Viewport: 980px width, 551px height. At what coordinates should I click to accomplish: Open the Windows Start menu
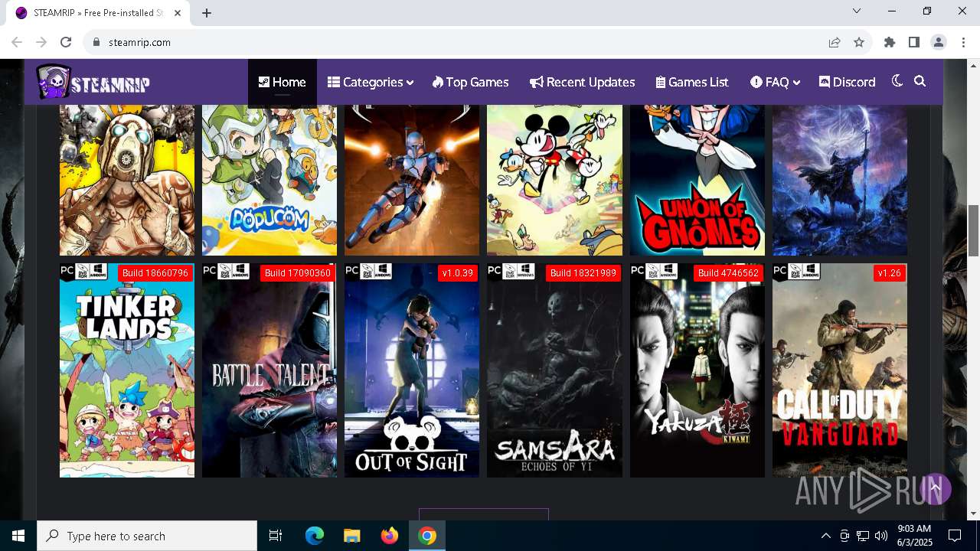(x=18, y=536)
